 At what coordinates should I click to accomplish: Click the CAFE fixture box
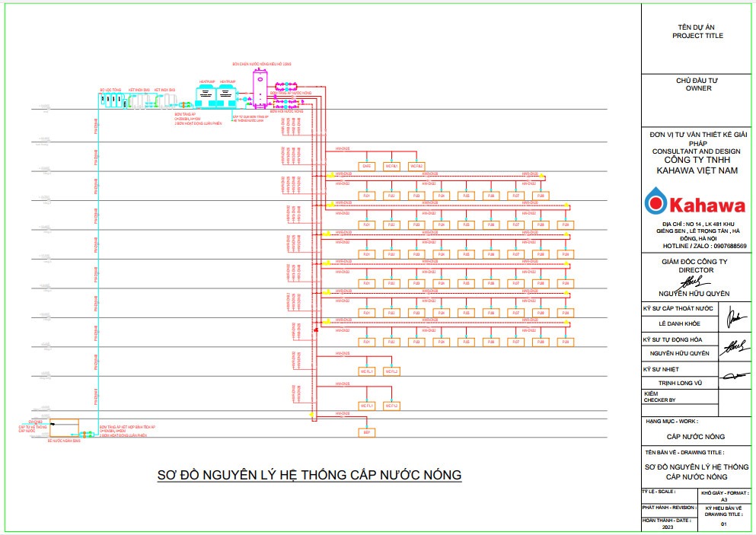(366, 166)
